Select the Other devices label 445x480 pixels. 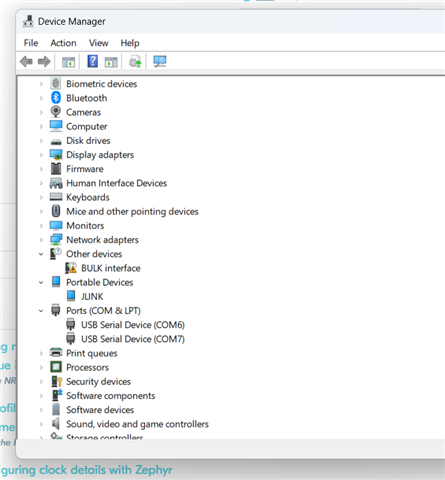[x=94, y=254]
